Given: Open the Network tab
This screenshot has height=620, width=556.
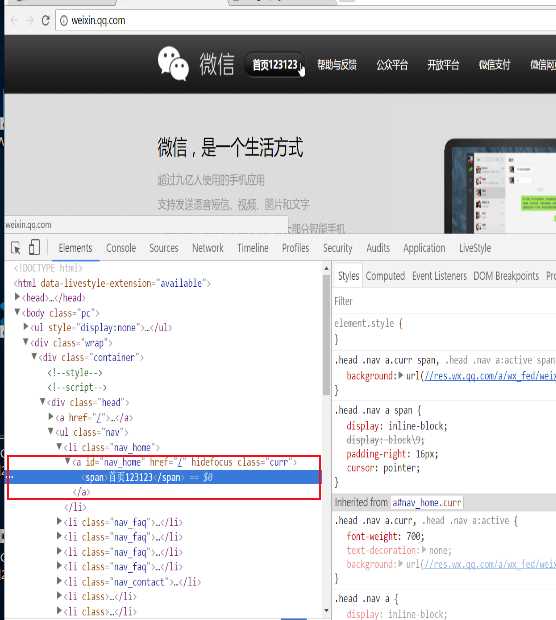Looking at the screenshot, I should (208, 248).
